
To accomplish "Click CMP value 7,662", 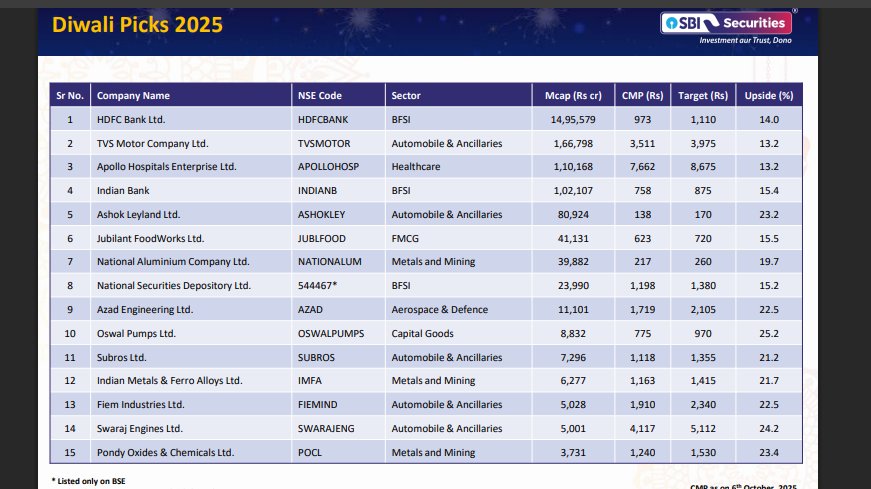I will click(642, 167).
